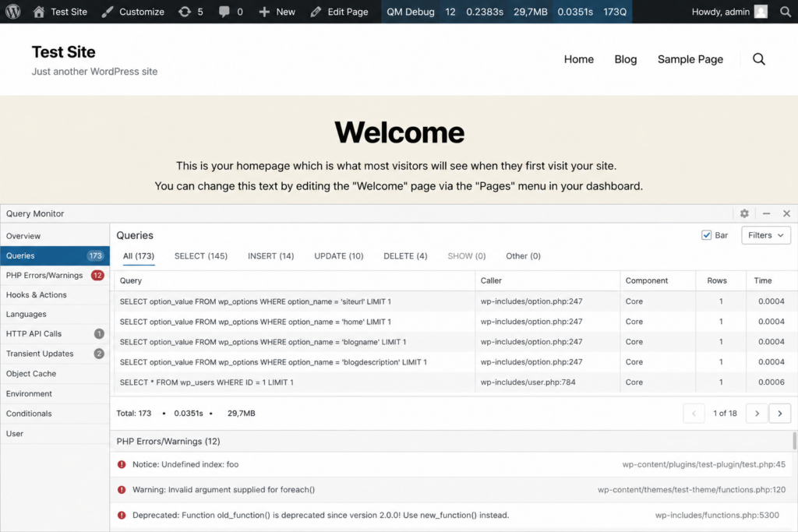Switch to the DELETE (4) tab
798x532 pixels.
[405, 255]
